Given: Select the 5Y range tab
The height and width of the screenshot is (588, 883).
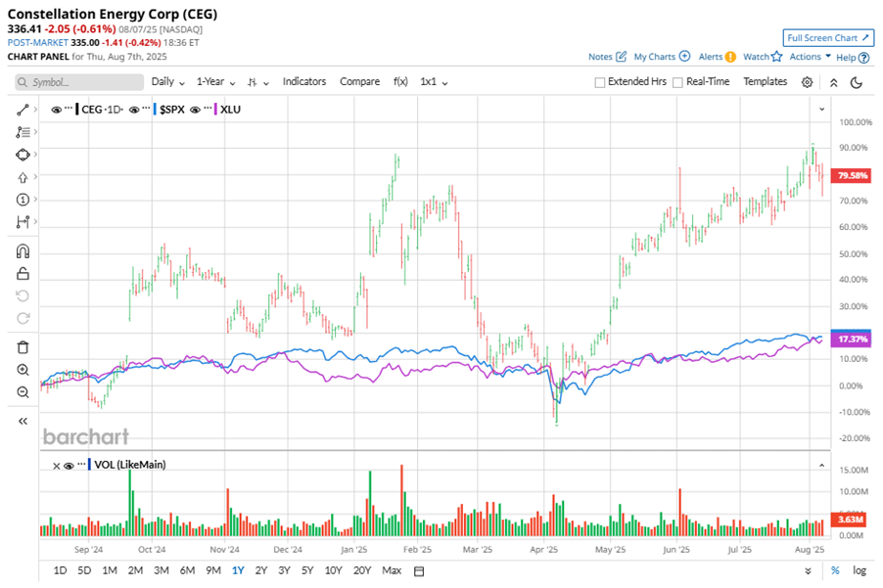Looking at the screenshot, I should (307, 570).
